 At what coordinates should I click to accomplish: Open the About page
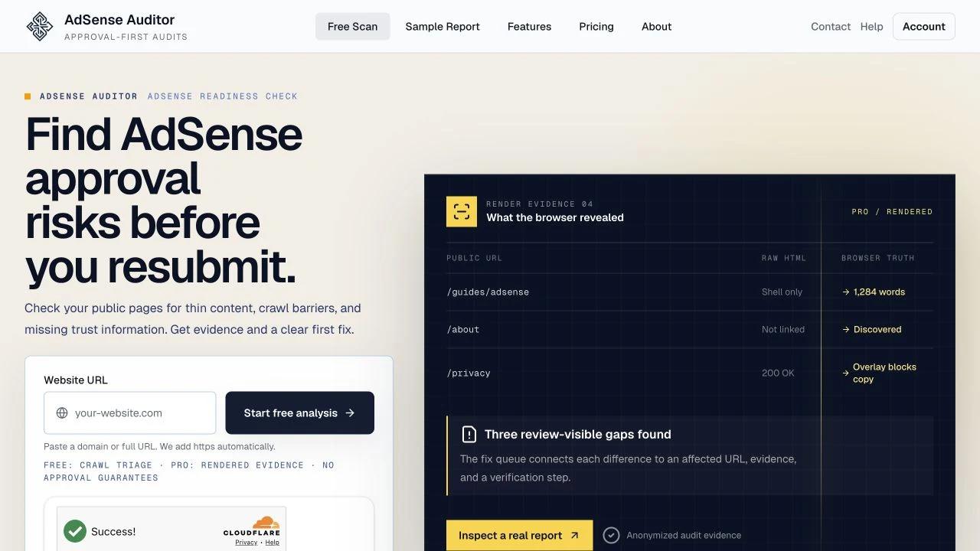656,26
